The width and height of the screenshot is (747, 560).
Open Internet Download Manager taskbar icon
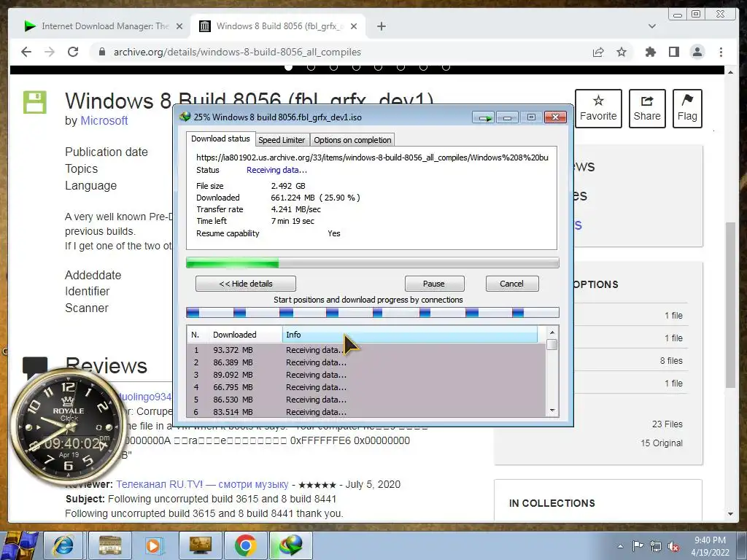tap(290, 545)
